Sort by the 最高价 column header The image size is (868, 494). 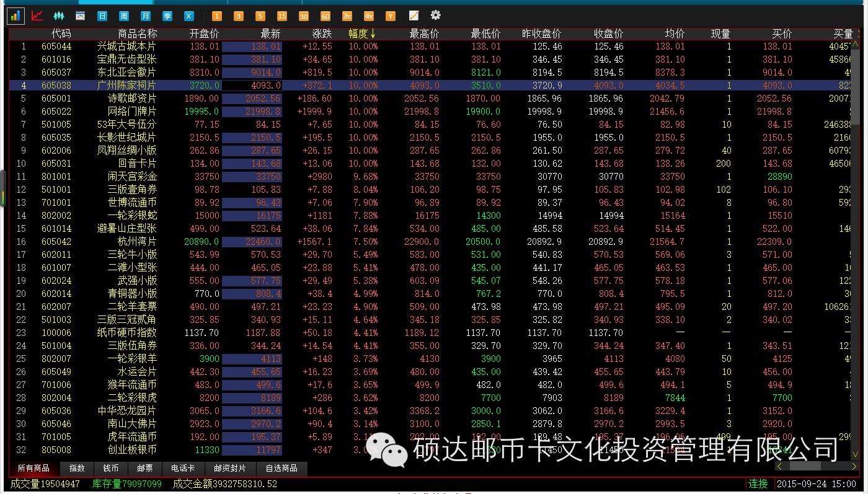click(424, 34)
